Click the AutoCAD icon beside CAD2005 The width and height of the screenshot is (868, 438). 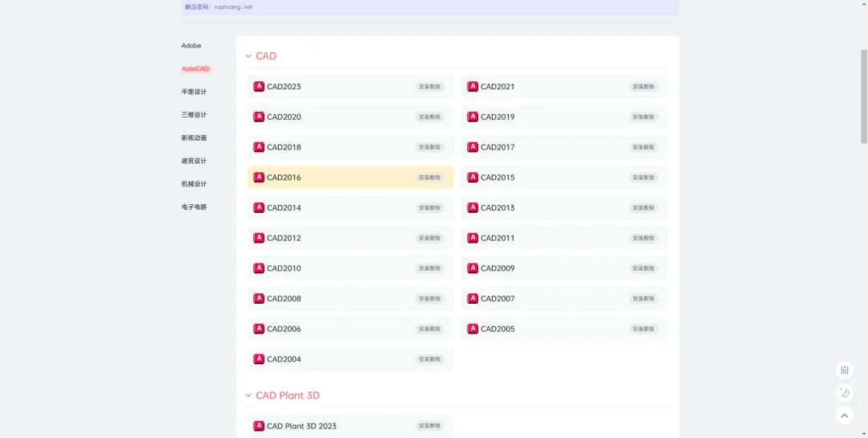[473, 329]
